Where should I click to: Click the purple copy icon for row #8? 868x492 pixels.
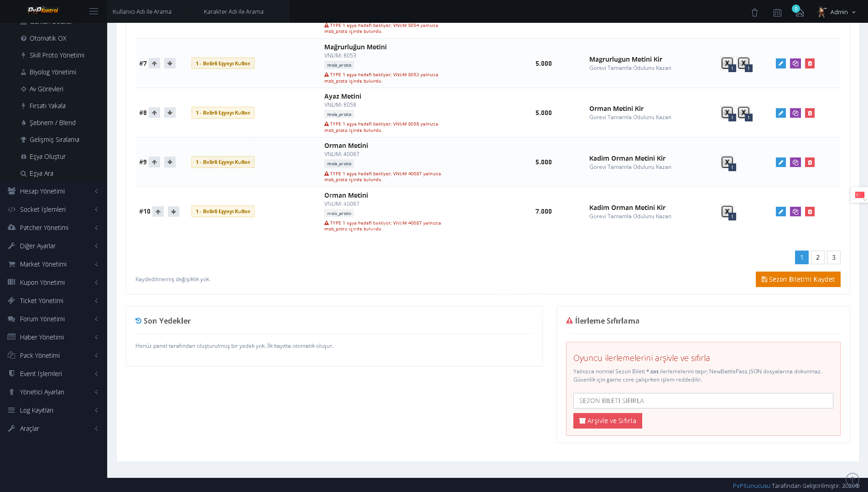point(795,113)
